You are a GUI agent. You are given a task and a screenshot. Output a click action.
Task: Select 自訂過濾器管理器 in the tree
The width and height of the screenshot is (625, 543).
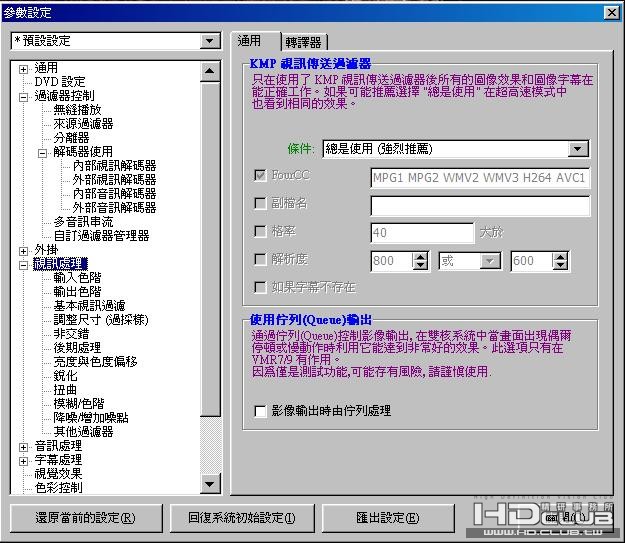coord(101,236)
